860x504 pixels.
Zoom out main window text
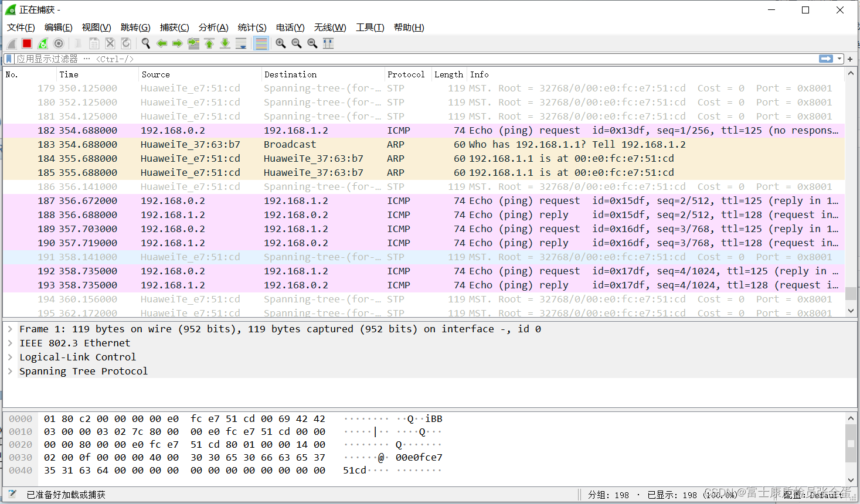tap(297, 43)
